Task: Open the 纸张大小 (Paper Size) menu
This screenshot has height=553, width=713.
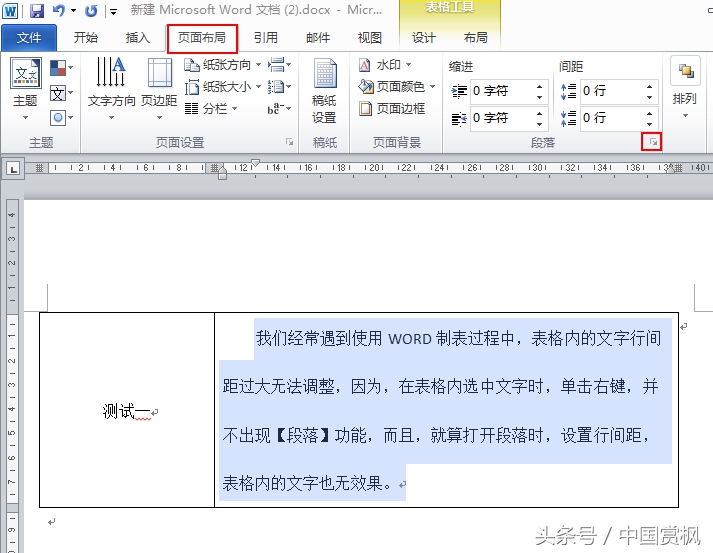Action: (223, 86)
